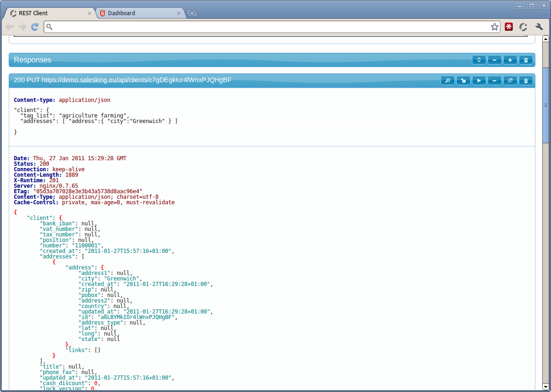The width and height of the screenshot is (551, 392).
Task: Click the page scrollbar up arrow
Action: (545, 38)
